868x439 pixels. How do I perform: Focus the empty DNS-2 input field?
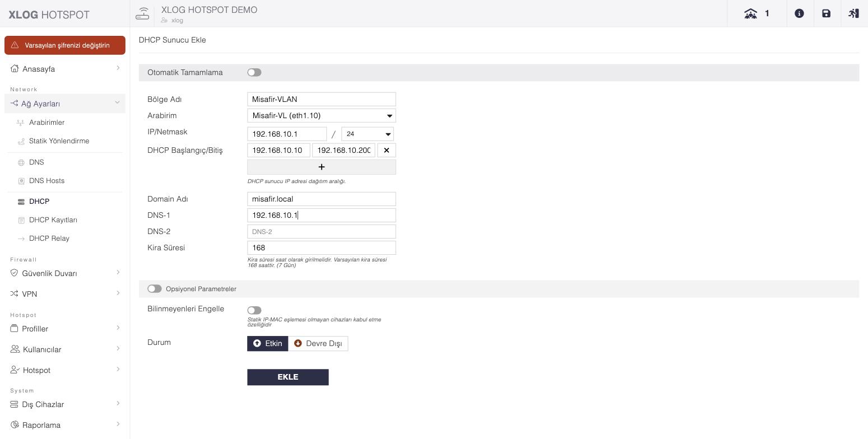point(322,231)
